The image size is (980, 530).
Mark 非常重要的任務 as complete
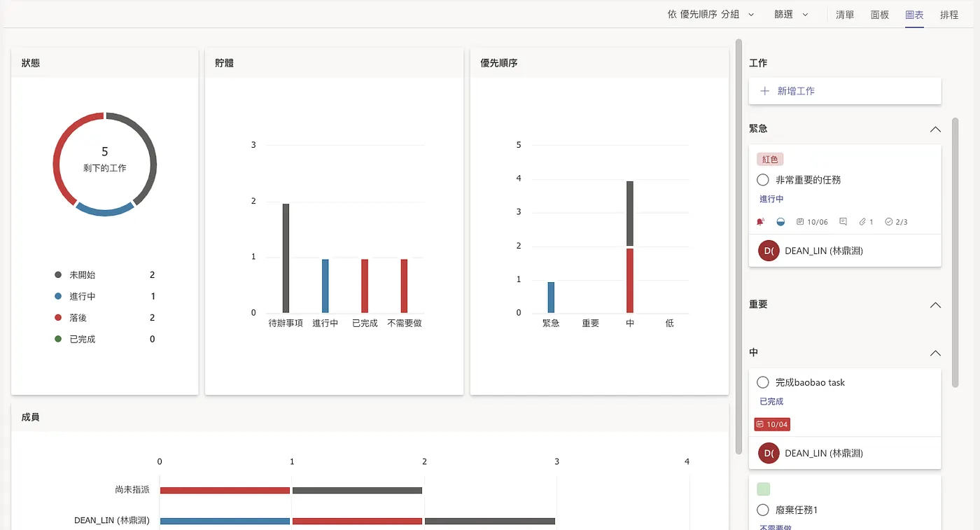(x=763, y=180)
